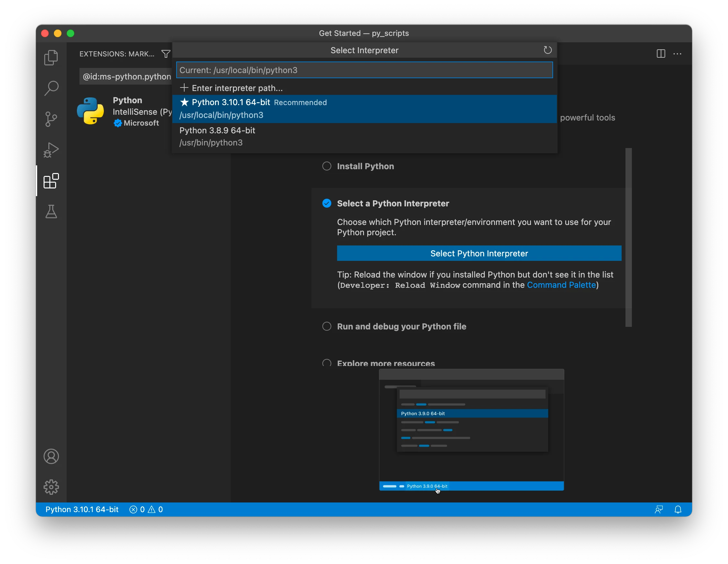
Task: Open the Explorer view icon
Action: (x=51, y=58)
